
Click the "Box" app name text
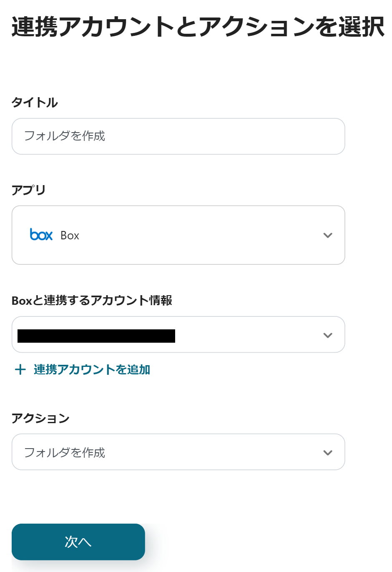coord(70,236)
